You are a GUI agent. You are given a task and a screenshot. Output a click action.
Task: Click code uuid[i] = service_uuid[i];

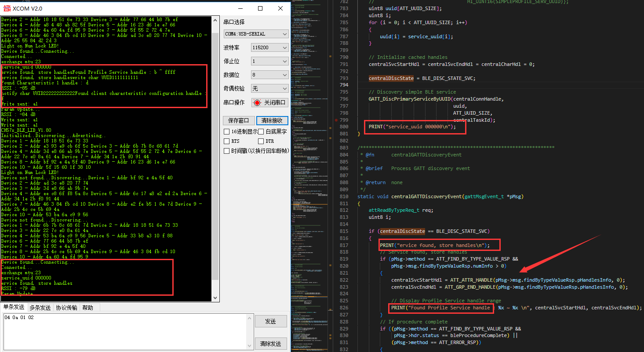pos(416,36)
